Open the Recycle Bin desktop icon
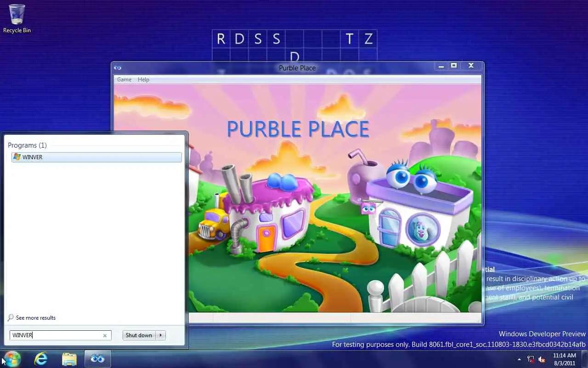 point(17,19)
